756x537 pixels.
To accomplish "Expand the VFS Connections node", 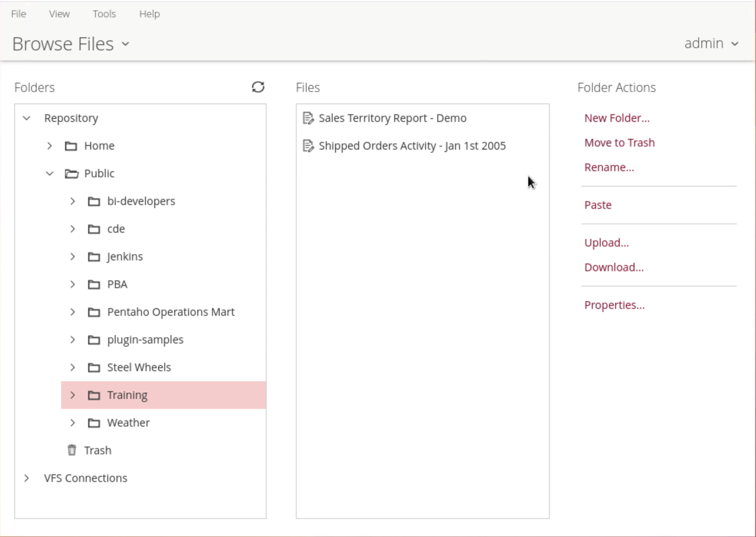I will [27, 478].
